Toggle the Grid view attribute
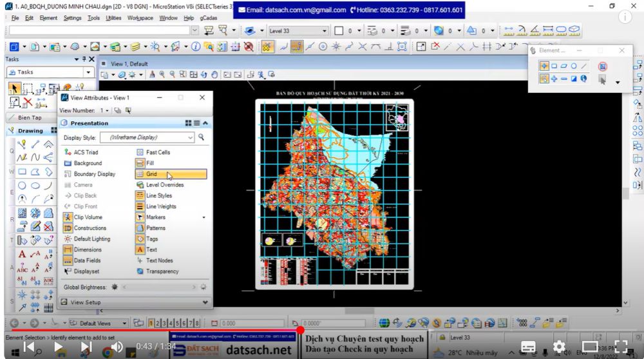Viewport: 644px width, 359px height. click(151, 174)
